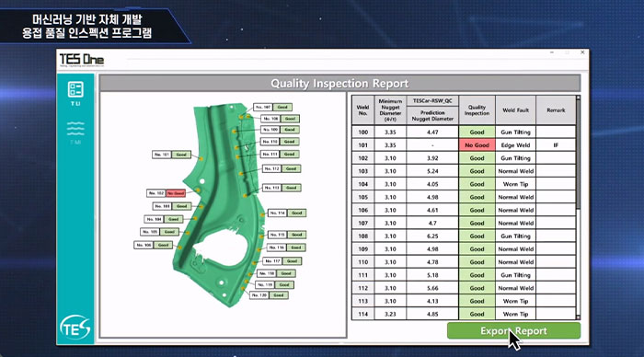Click the Prediction Nugget Diameter column header
Image resolution: width=644 pixels, height=357 pixels.
coord(432,115)
